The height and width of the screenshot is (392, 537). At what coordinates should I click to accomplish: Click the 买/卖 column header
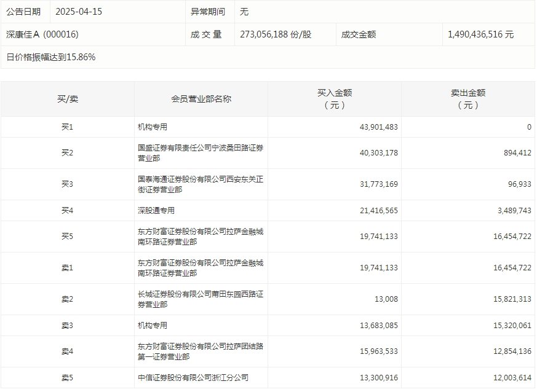tap(67, 99)
